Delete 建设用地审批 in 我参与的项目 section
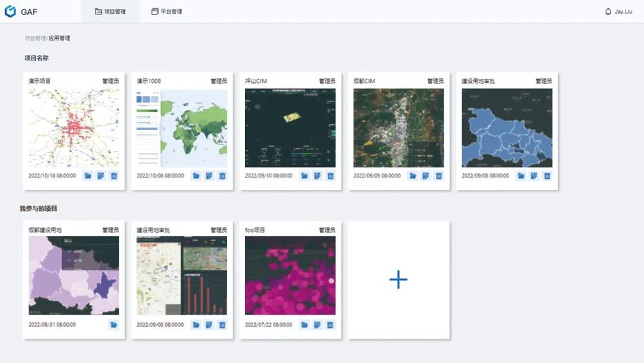The height and width of the screenshot is (363, 644). [222, 325]
